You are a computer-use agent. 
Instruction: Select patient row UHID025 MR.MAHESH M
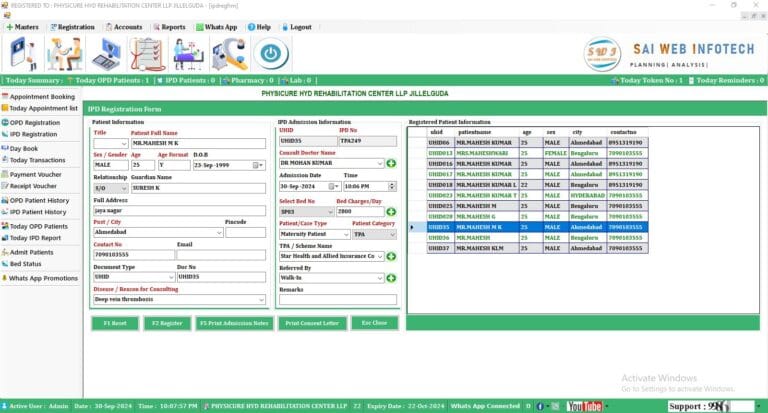pos(537,206)
